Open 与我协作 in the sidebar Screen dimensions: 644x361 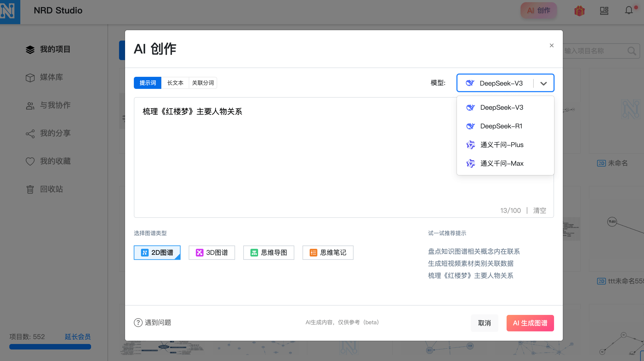coord(48,106)
